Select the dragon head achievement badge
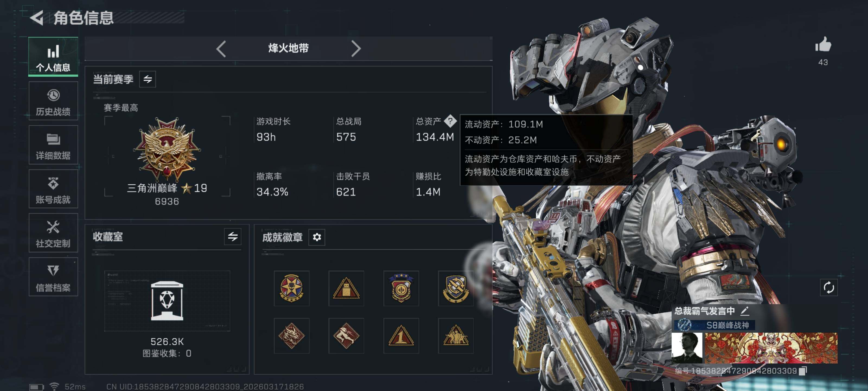 (292, 336)
